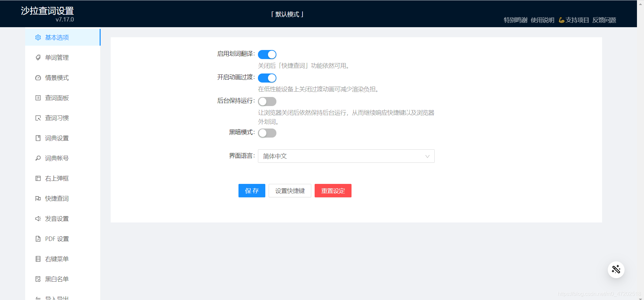Viewport: 644px width, 300px height.
Task: Click the layout icon beside 右上弹框
Action: 38,178
